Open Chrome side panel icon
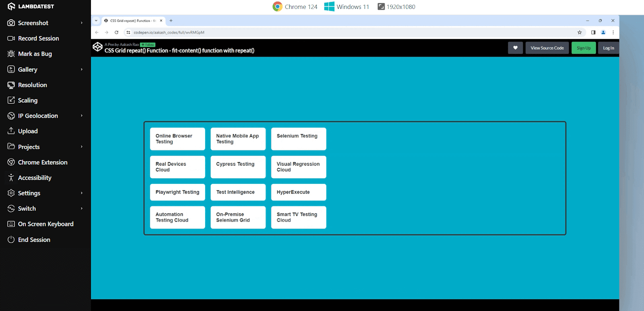Viewport: 644px width, 311px height. [593, 32]
